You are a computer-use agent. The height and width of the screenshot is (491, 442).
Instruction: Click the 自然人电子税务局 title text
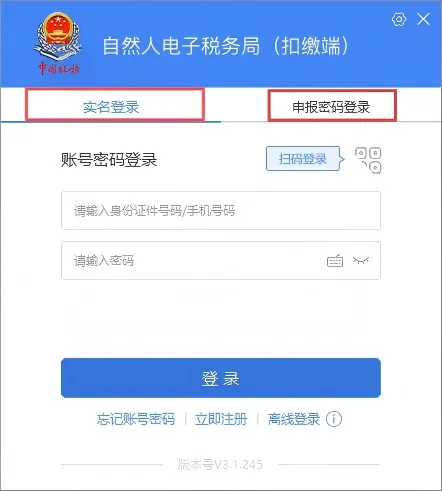(181, 46)
